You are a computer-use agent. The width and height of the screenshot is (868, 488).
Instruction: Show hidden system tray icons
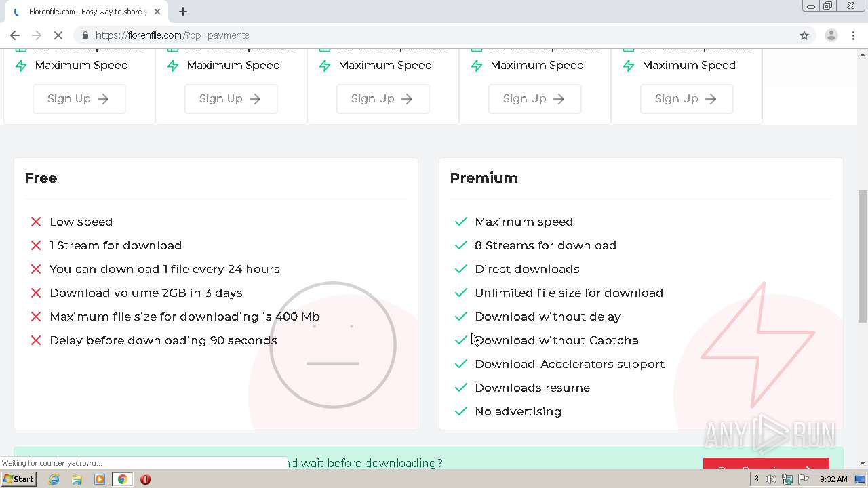coord(756,479)
